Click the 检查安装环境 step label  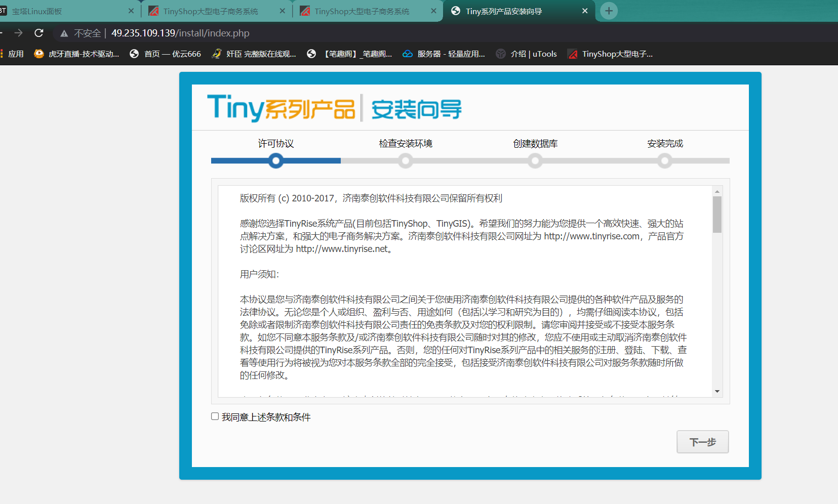tap(406, 144)
